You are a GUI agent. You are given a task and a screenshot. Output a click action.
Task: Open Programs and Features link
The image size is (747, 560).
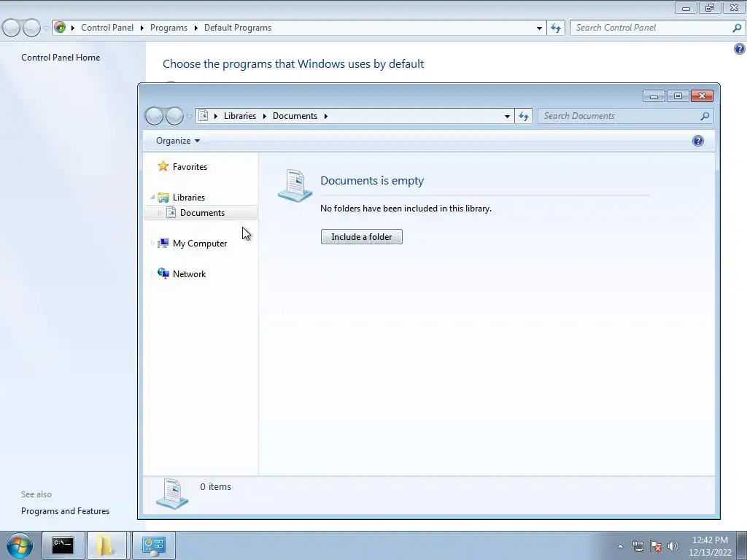[x=65, y=511]
